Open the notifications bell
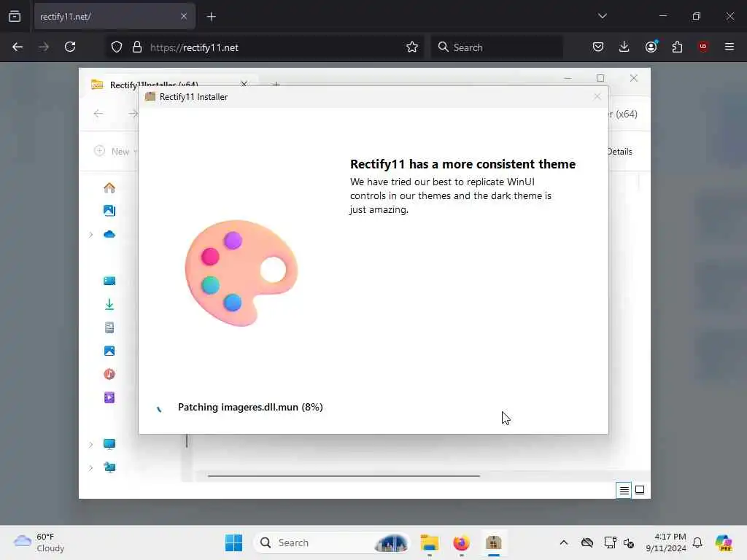The image size is (747, 560). click(x=697, y=542)
